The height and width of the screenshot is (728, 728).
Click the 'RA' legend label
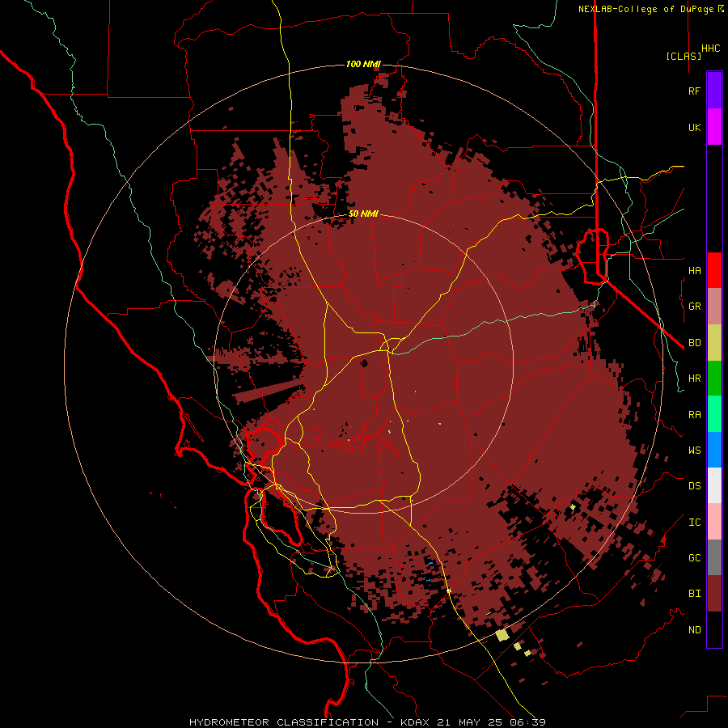tap(694, 415)
